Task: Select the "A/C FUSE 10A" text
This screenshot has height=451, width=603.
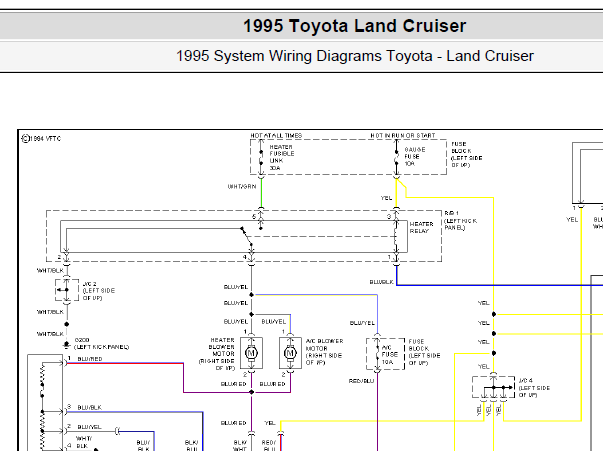Action: click(389, 354)
